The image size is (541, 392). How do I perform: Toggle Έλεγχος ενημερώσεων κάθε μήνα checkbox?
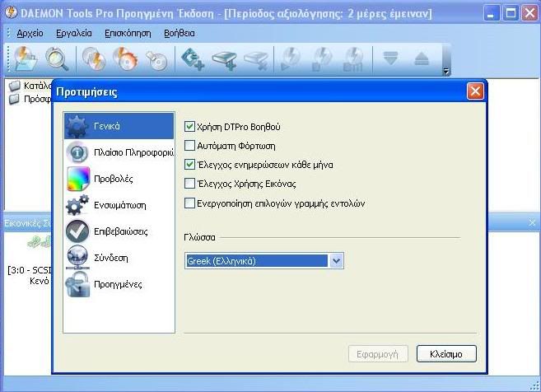click(x=189, y=165)
